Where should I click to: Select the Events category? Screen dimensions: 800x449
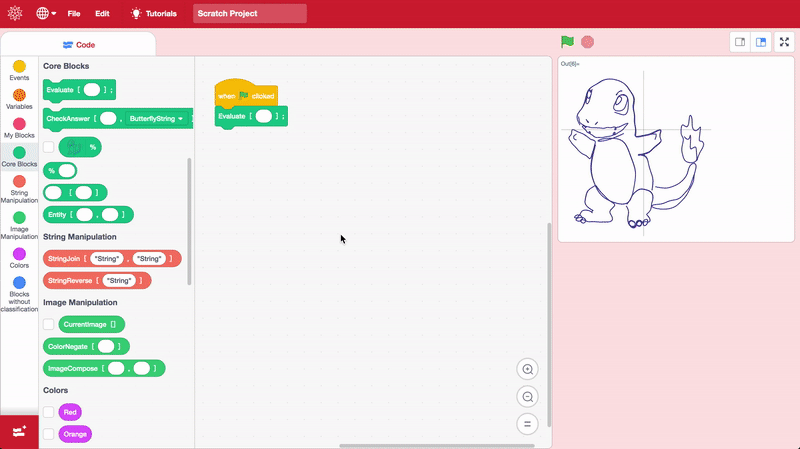[19, 70]
